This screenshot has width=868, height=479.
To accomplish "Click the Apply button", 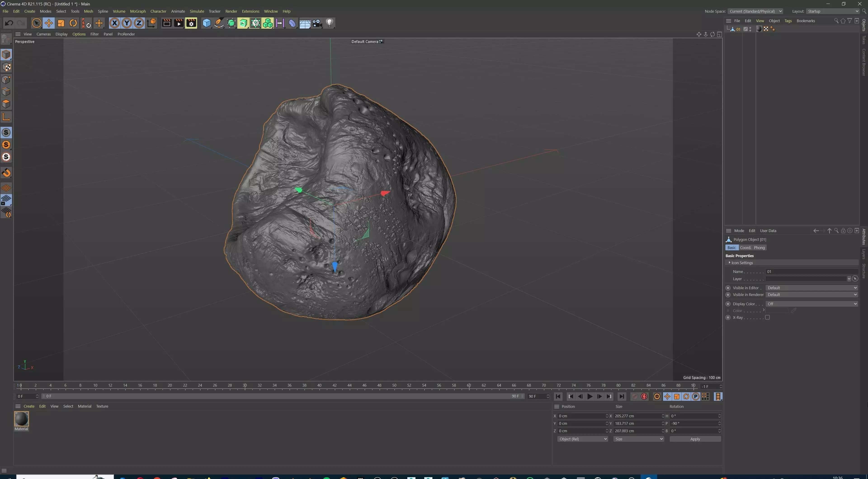I will pyautogui.click(x=695, y=439).
